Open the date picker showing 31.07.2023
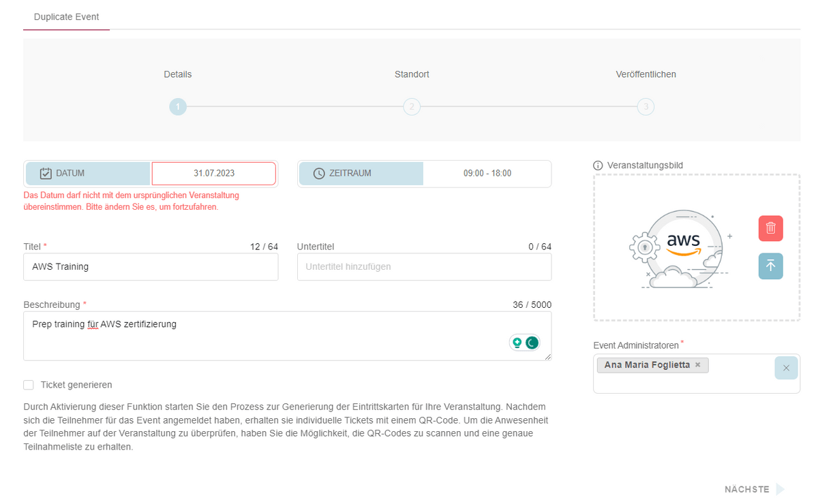The image size is (818, 504). tap(213, 174)
